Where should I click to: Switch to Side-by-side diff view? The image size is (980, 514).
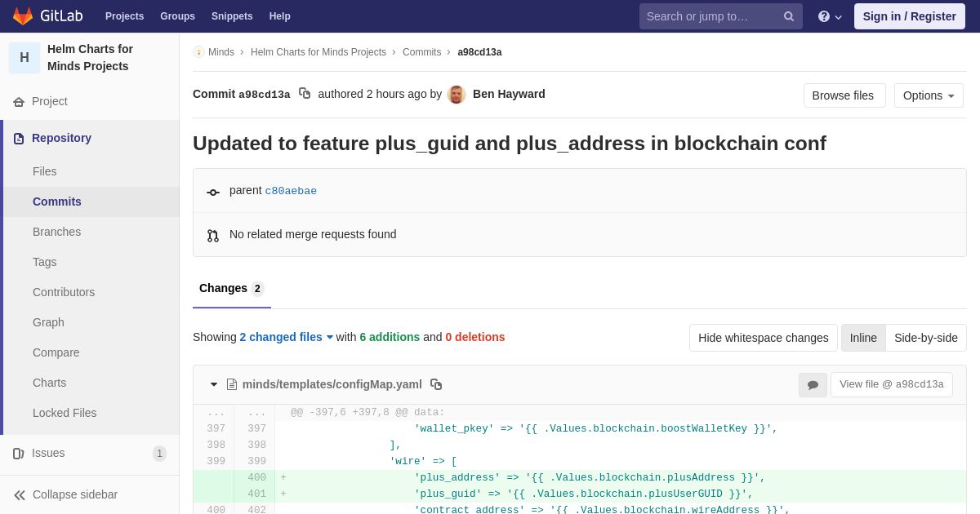tap(926, 338)
